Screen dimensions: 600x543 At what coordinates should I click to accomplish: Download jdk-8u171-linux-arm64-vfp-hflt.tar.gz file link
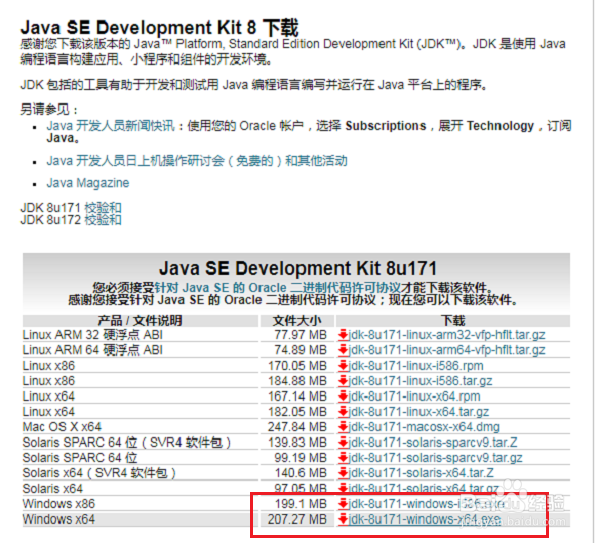click(x=447, y=350)
